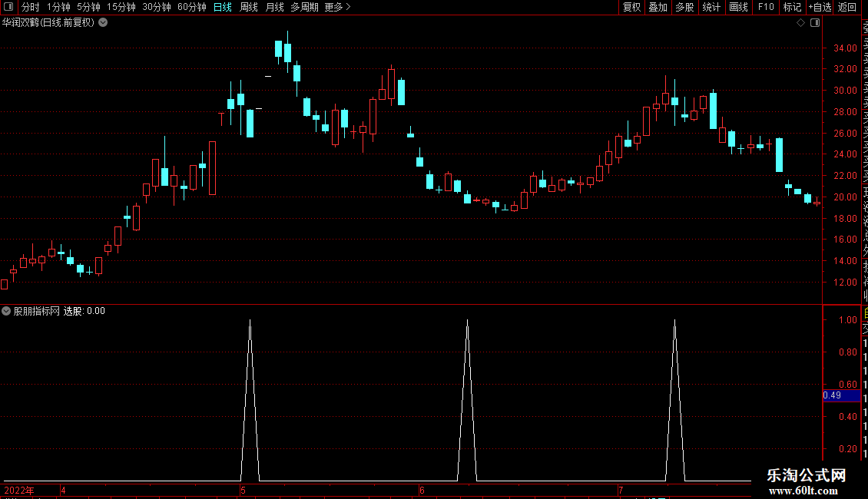Screen dimensions: 868x499
Task: Click month 5 marker on time axis
Action: 243,491
